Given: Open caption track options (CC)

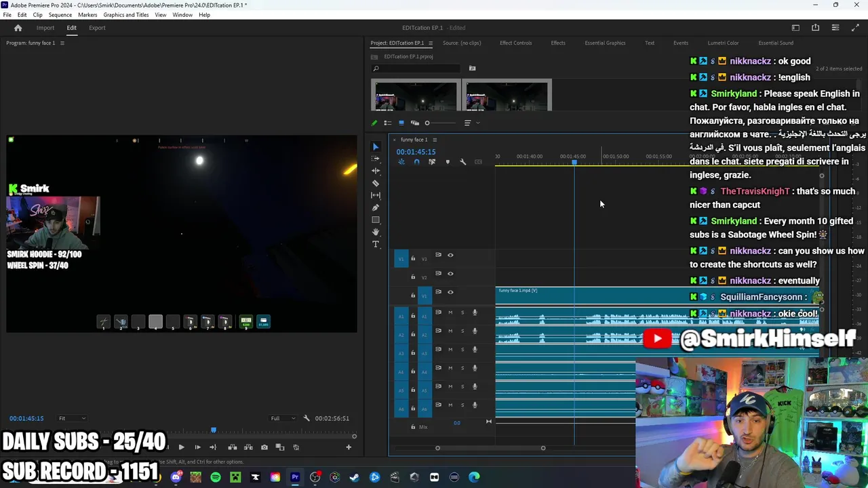Looking at the screenshot, I should coord(478,161).
